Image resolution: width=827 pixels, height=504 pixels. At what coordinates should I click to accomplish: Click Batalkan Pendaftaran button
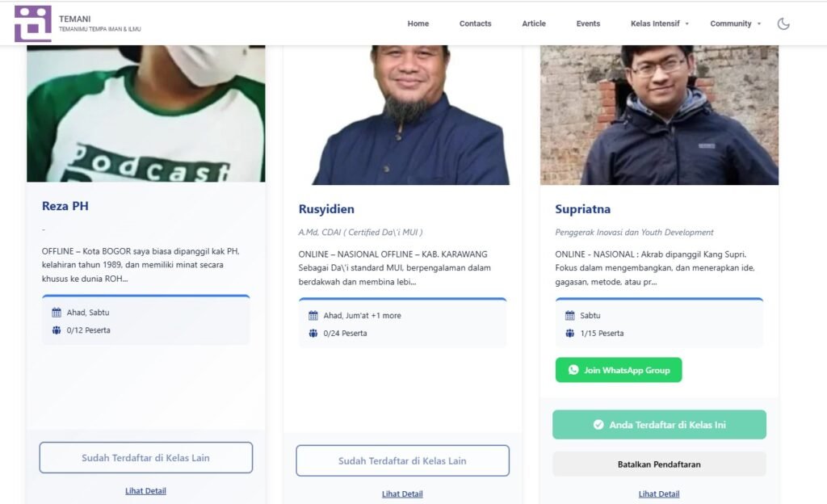659,464
